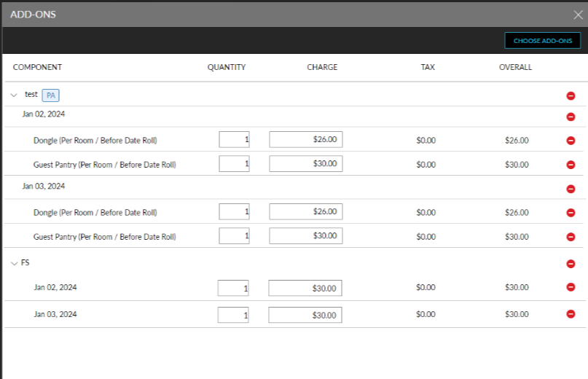Edit charge for Guest Pantry on Jan 02
The image size is (588, 379).
(305, 164)
